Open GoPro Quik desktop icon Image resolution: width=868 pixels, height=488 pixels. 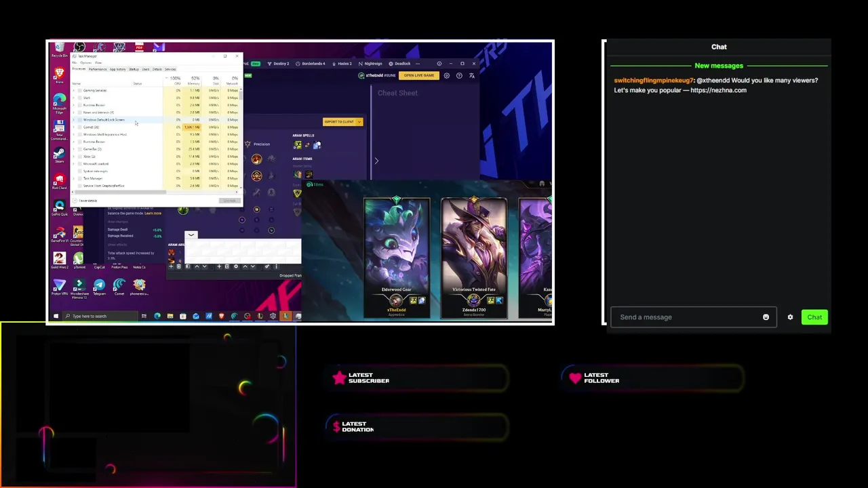[59, 207]
